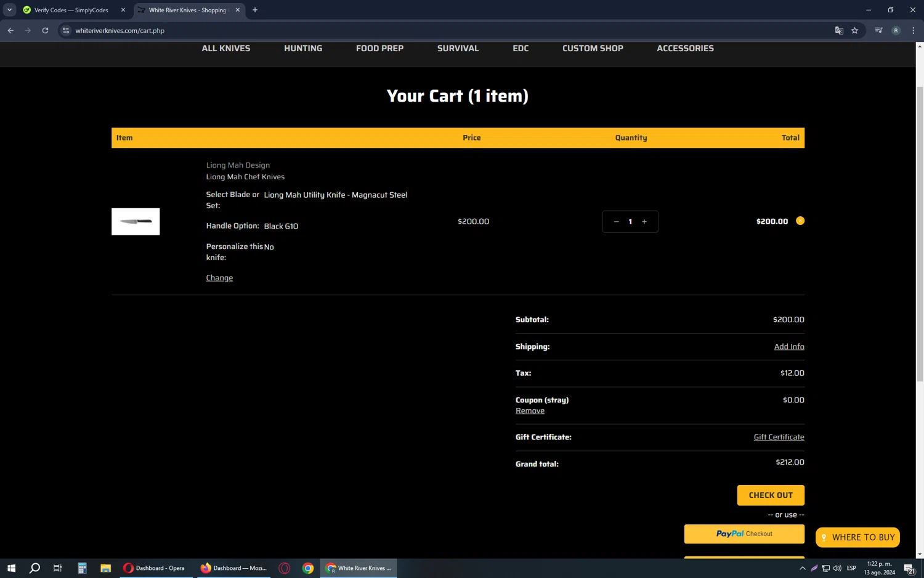Screen dimensions: 924x578
Task: Open the SURVIVAL category
Action: [x=458, y=48]
